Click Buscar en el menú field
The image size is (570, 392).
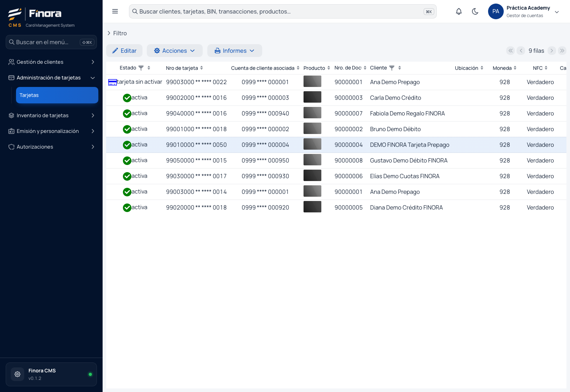point(51,42)
